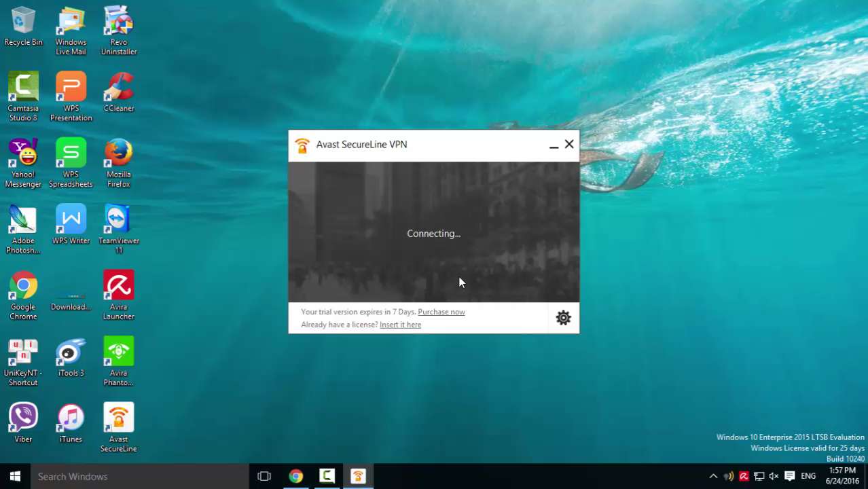Select Mozilla Firefox desktop icon

tap(119, 164)
